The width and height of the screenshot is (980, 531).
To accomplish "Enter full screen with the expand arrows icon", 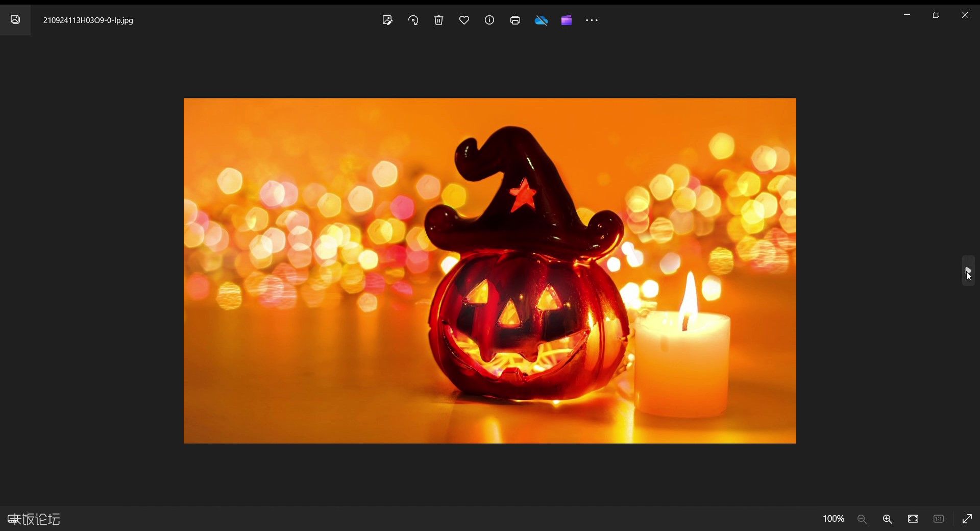I will [967, 519].
